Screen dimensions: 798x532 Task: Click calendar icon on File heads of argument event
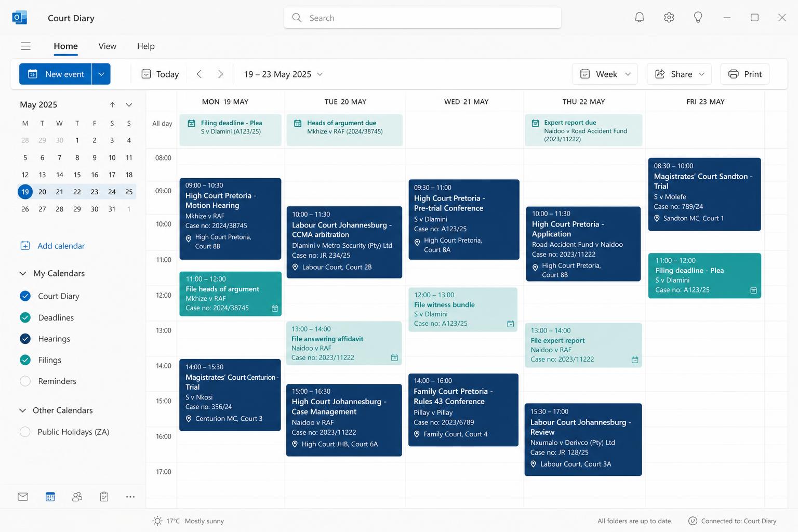(275, 309)
